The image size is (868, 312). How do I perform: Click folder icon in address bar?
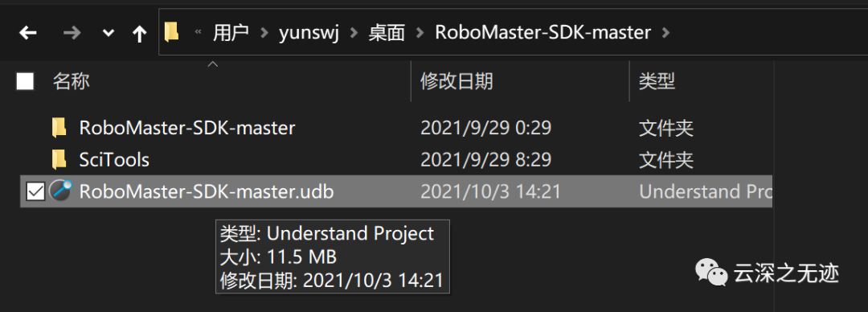[x=172, y=32]
